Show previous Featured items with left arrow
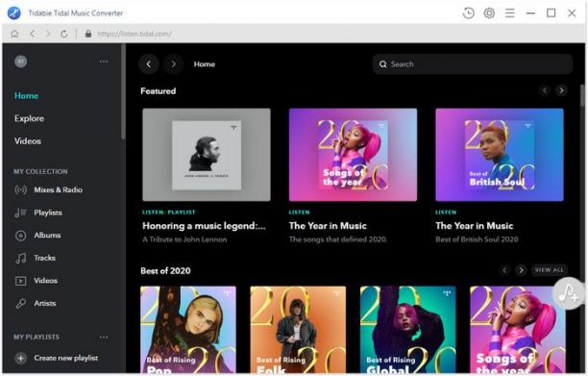The width and height of the screenshot is (588, 376). [x=545, y=90]
